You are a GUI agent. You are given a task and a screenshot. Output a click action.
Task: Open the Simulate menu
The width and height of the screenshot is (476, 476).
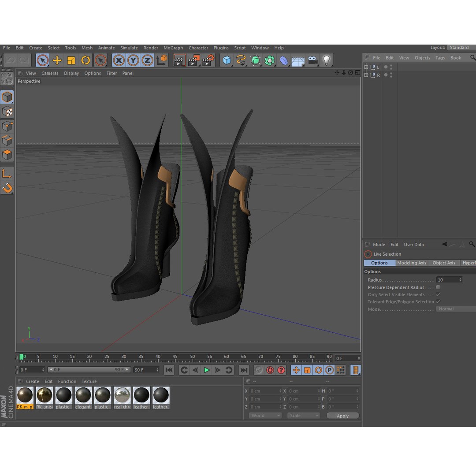pyautogui.click(x=129, y=48)
